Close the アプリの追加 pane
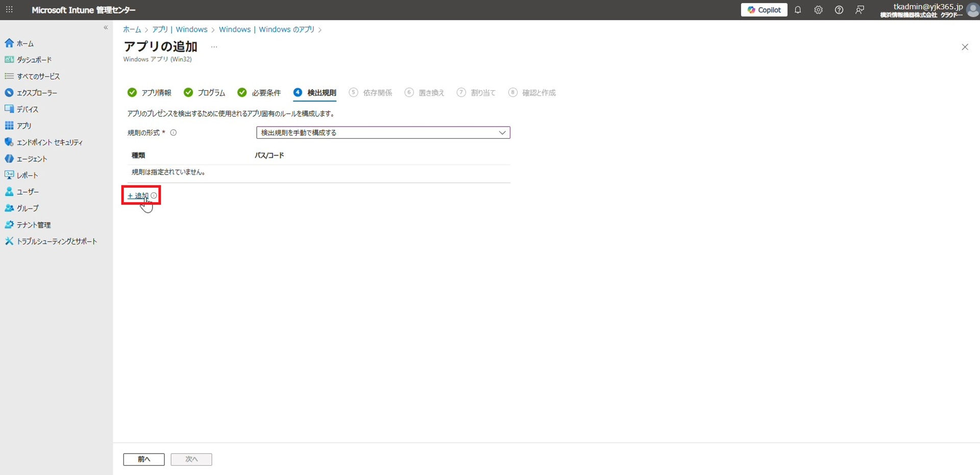This screenshot has height=475, width=980. coord(965,47)
